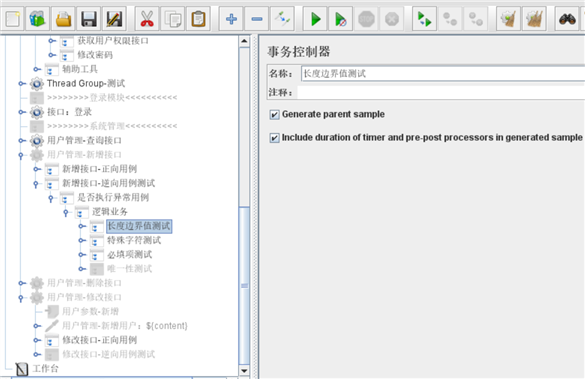Start the test with green play icon
The height and width of the screenshot is (379, 585).
315,19
